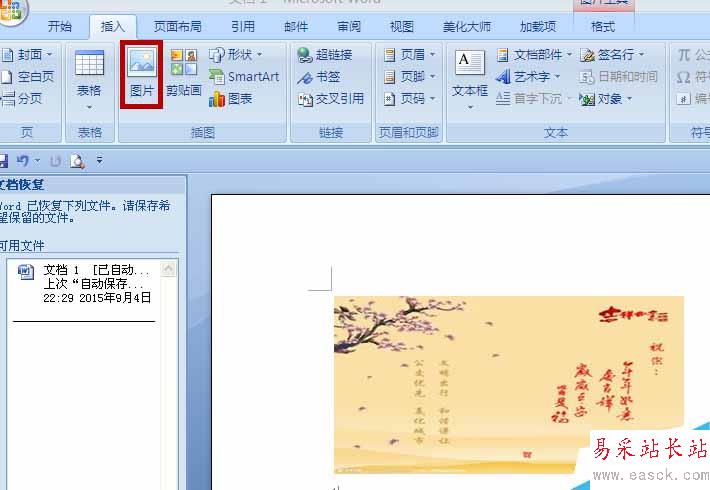710x490 pixels.
Task: Click the 日期和时间 button
Action: point(619,77)
